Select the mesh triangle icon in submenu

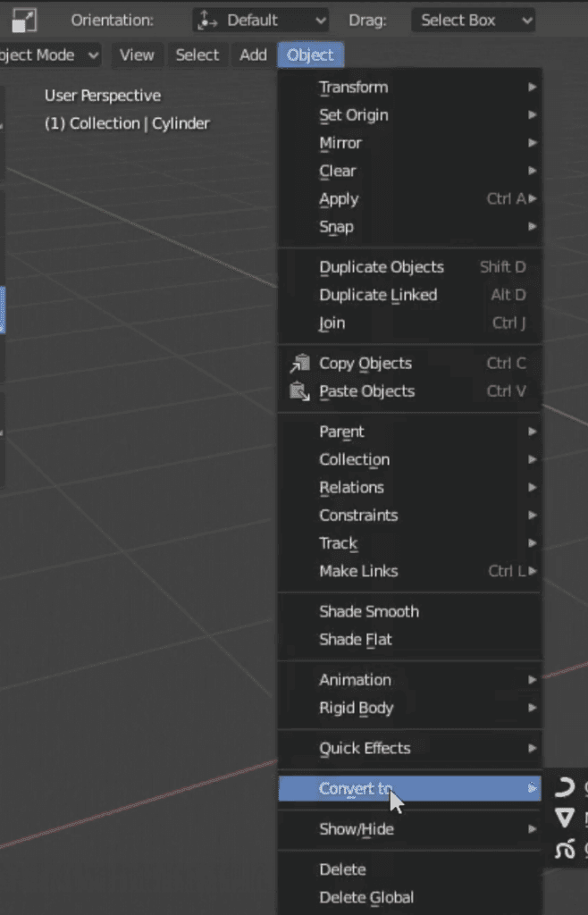tap(564, 818)
